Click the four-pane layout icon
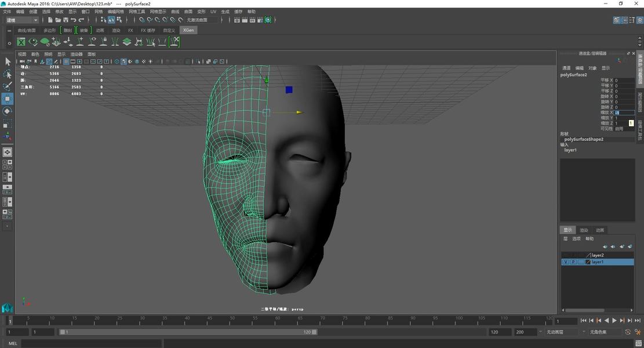Viewport: 644px width, 348px height. (8, 165)
